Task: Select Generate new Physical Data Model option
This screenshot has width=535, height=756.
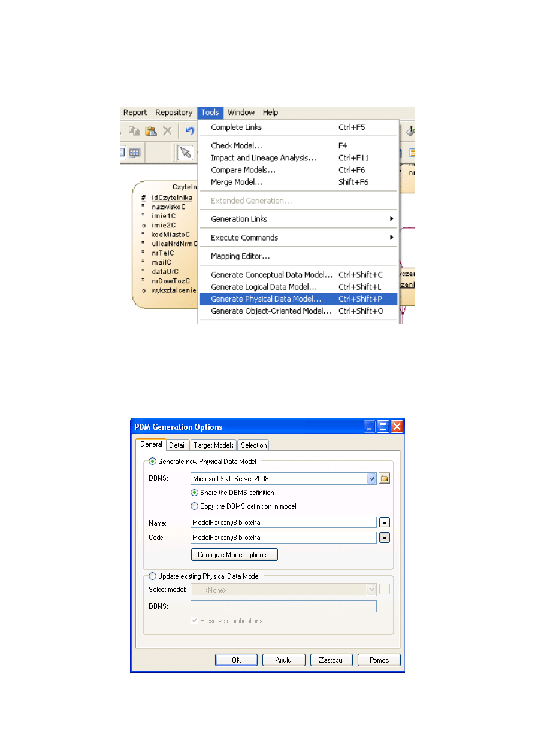Action: coord(152,462)
